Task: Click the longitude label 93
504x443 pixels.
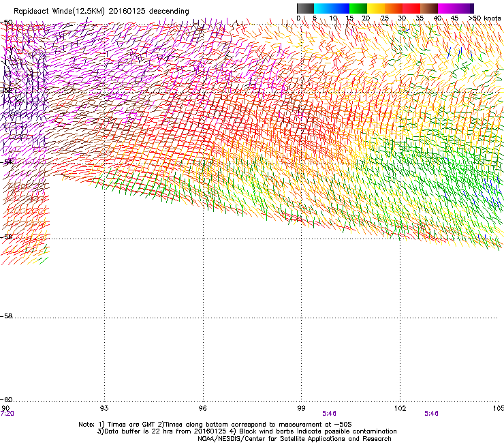Action: tap(104, 408)
